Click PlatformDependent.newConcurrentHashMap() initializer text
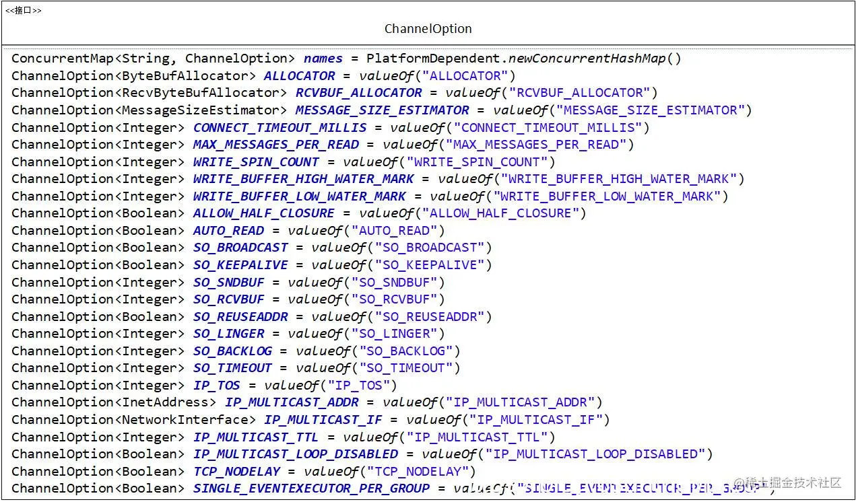 pos(524,59)
